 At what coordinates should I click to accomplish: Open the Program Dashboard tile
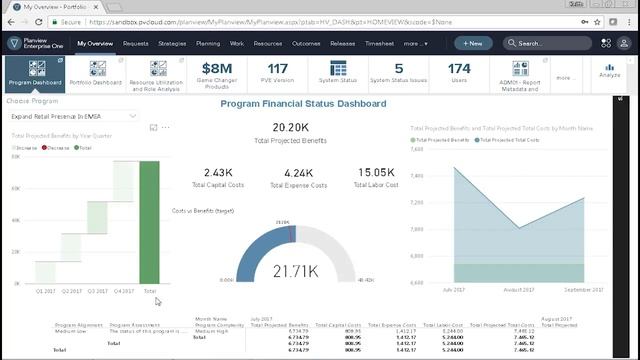tap(35, 74)
